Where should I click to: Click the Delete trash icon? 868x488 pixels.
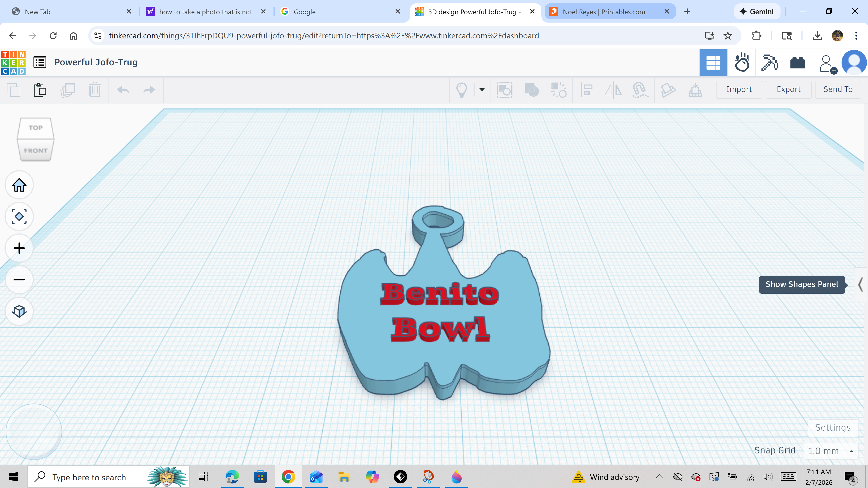[95, 90]
